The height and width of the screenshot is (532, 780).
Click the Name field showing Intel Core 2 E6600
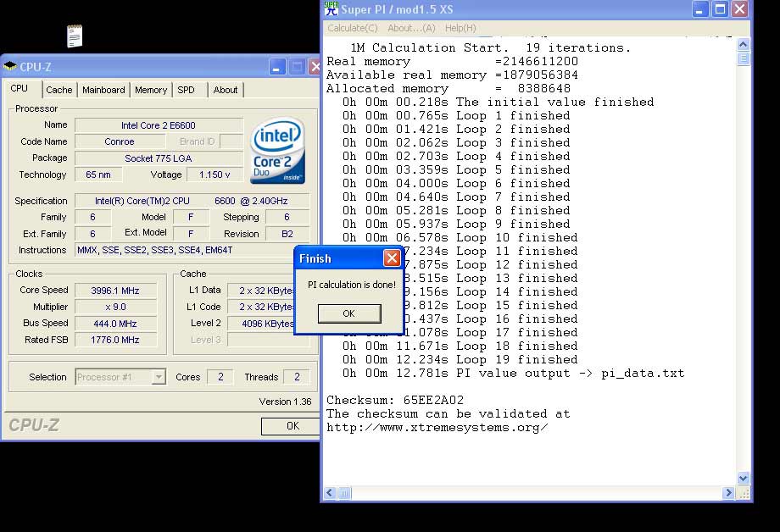tap(159, 125)
